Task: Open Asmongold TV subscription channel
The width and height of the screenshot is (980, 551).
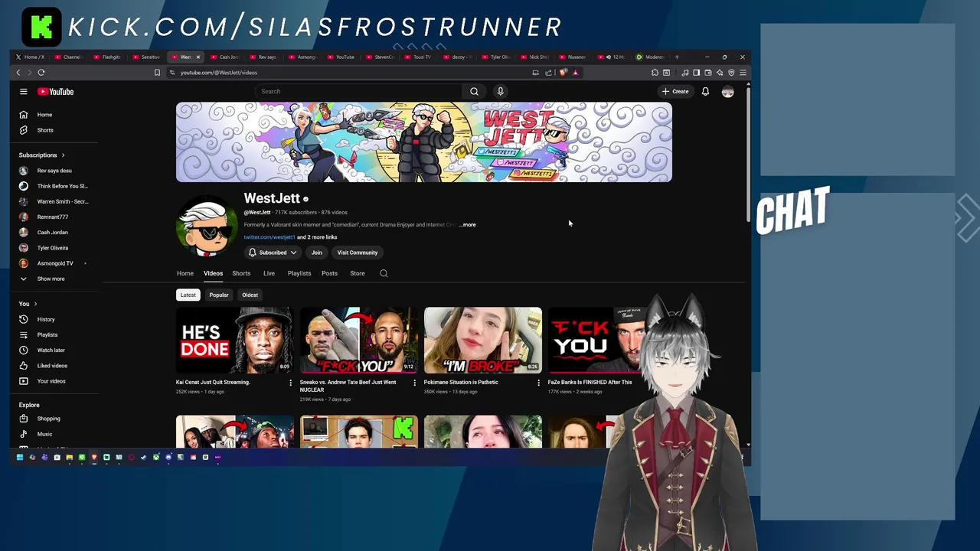Action: 53,263
